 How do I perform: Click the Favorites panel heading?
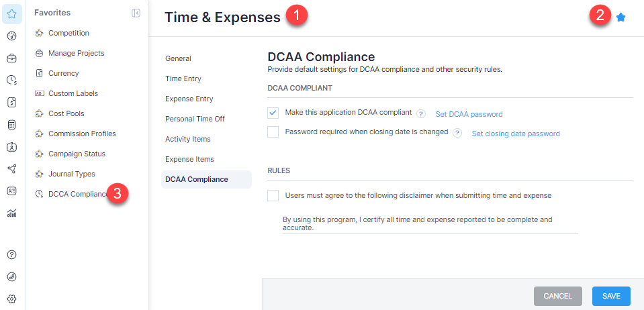point(52,13)
